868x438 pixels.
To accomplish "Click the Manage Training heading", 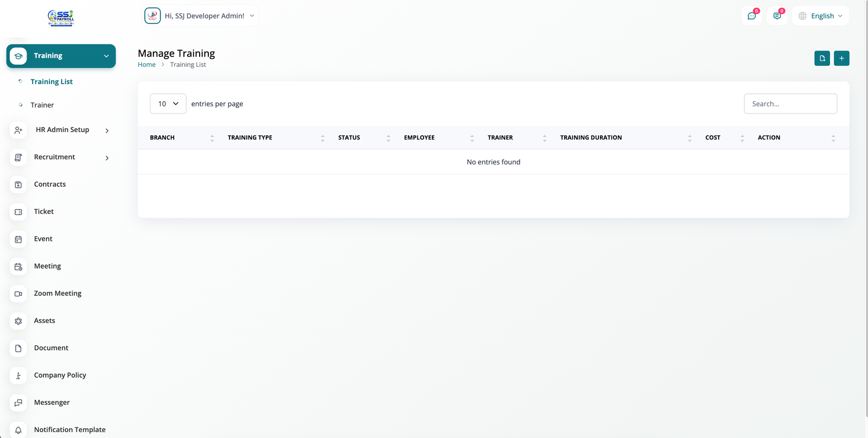I will point(176,53).
